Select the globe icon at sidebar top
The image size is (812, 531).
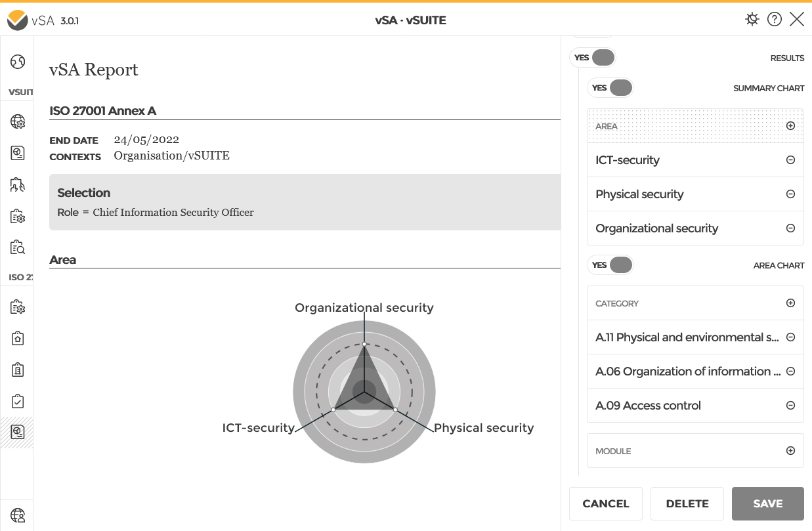[x=18, y=60]
